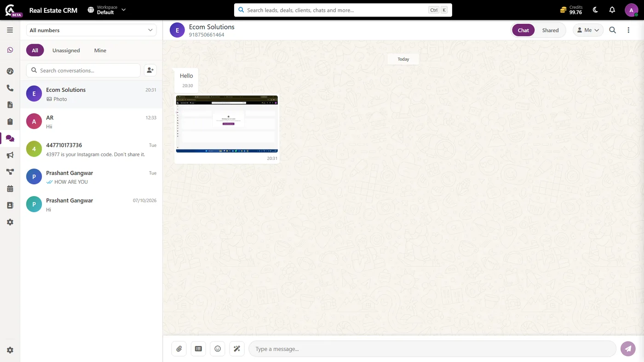
Task: Switch to the Mine tab
Action: click(x=100, y=51)
